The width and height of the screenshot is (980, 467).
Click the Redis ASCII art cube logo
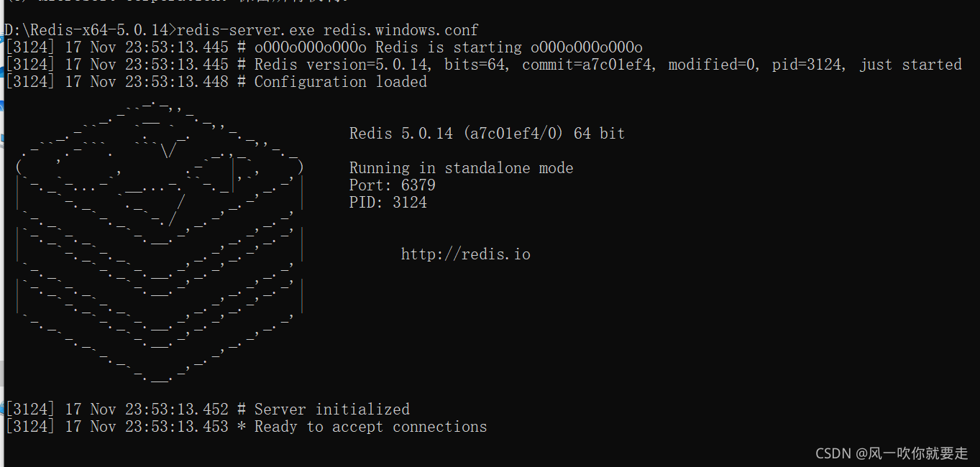pyautogui.click(x=160, y=241)
